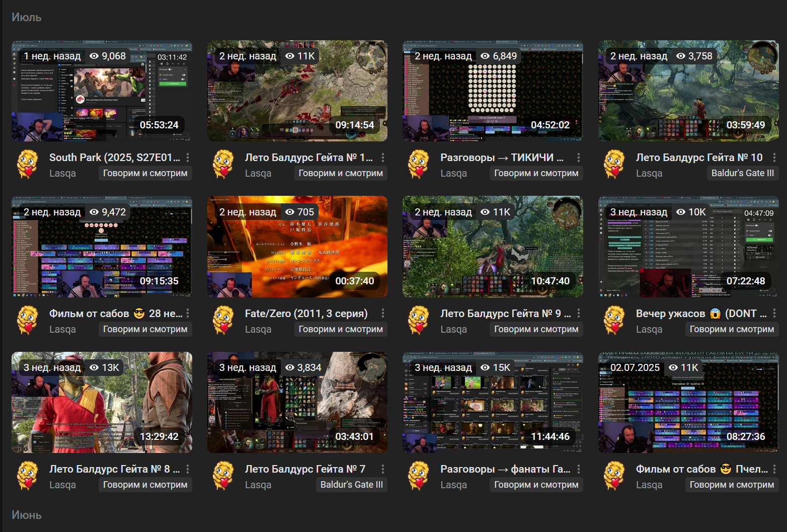This screenshot has width=787, height=532.
Task: Play the video thumbnail with duration 09:15:35
Action: tap(102, 247)
